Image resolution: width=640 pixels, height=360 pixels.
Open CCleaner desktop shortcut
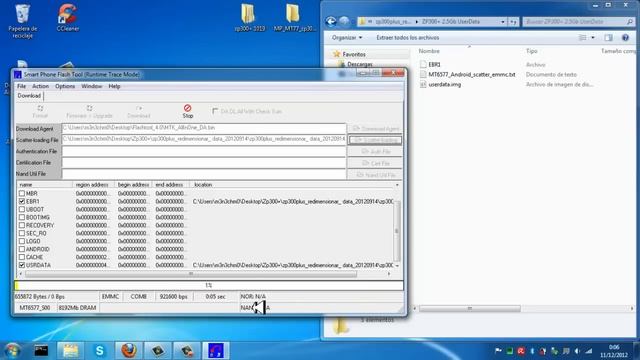pos(67,17)
